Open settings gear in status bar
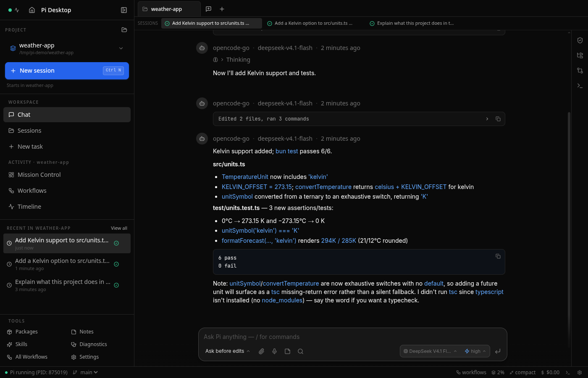This screenshot has width=588, height=378. pos(580,372)
